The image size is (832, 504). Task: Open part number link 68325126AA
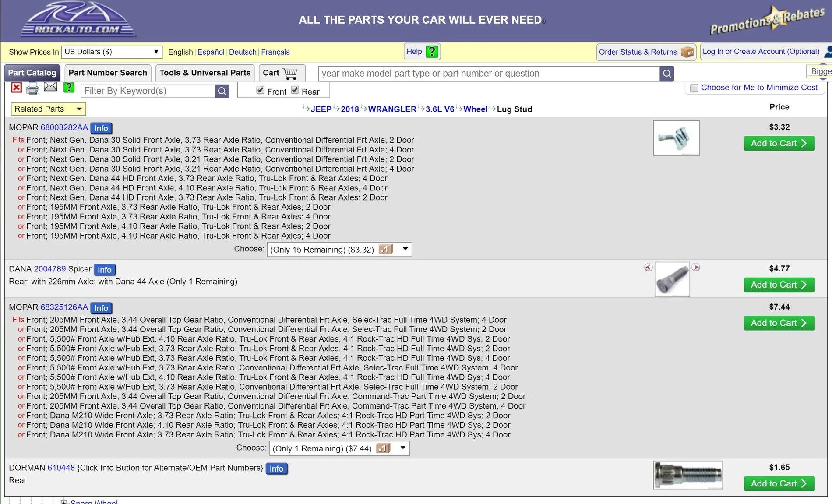click(x=64, y=307)
